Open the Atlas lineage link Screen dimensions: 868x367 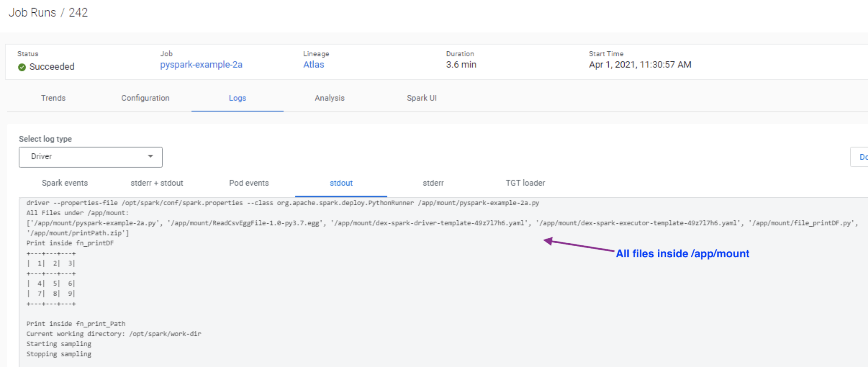coord(313,64)
